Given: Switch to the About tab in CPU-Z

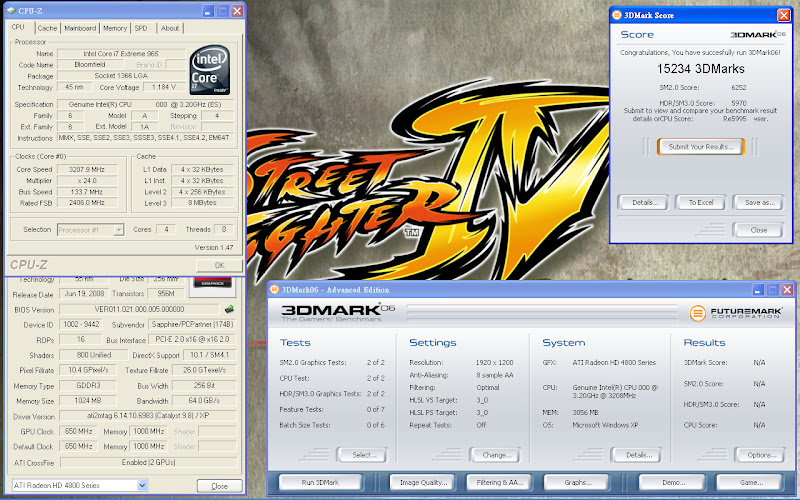Looking at the screenshot, I should pos(170,28).
